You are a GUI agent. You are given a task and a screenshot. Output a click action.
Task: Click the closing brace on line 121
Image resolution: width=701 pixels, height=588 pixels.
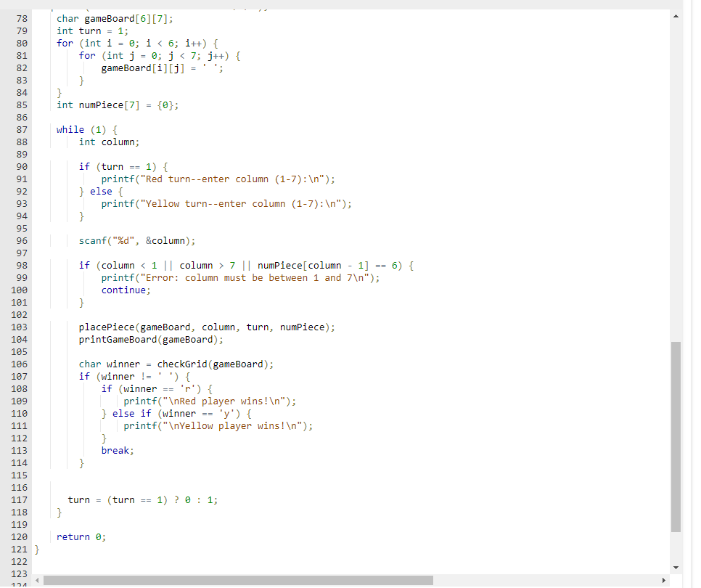[x=37, y=549]
